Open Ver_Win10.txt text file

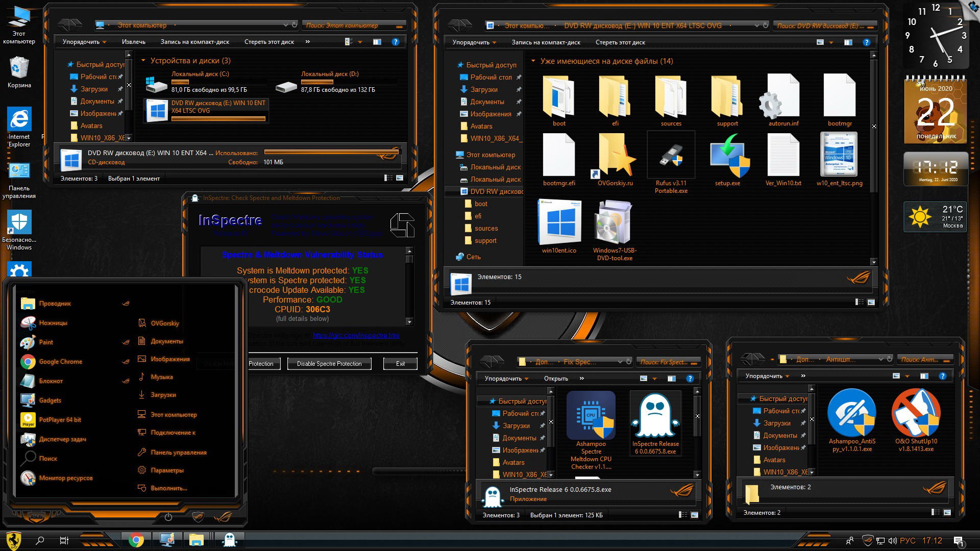(783, 161)
